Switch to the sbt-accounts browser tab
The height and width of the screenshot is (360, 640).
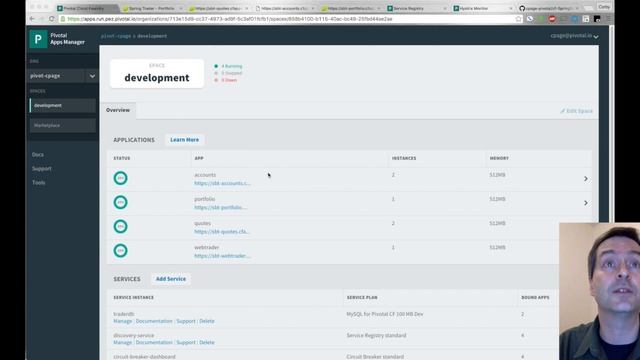[285, 8]
